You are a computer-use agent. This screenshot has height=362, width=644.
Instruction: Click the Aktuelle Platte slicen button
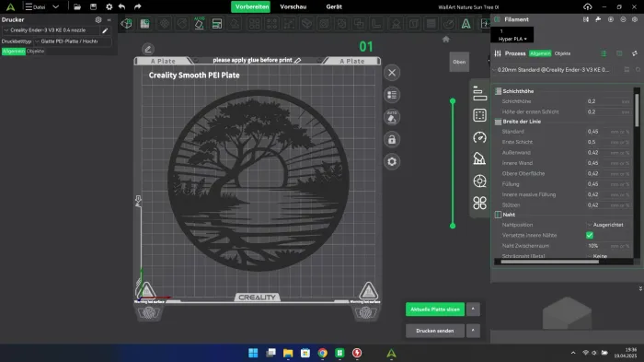(x=435, y=309)
